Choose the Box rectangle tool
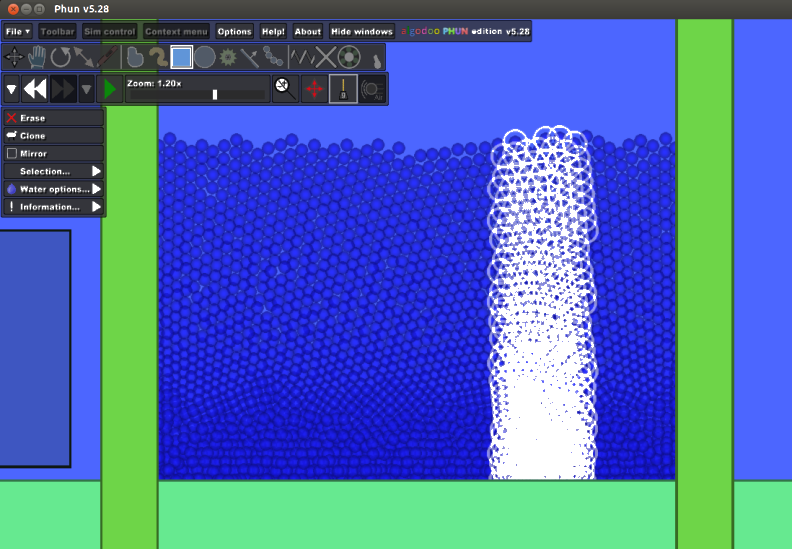This screenshot has height=549, width=792. (181, 57)
